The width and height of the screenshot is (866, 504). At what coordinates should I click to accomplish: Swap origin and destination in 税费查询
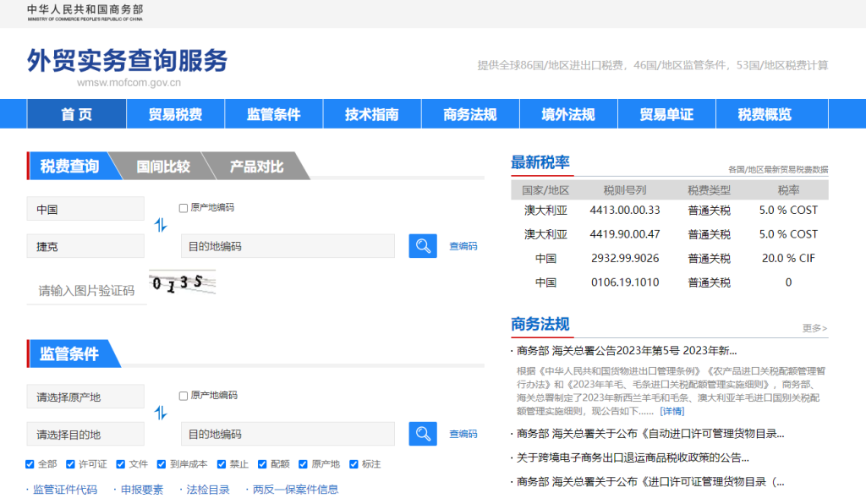point(160,225)
